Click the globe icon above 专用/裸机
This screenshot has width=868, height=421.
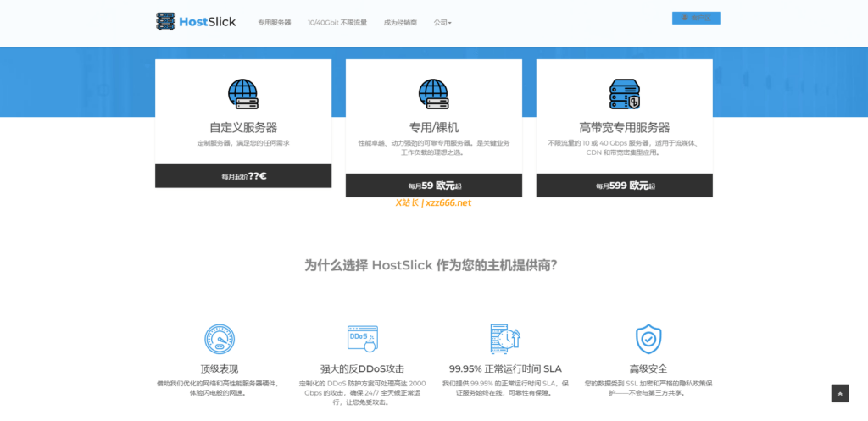point(433,94)
